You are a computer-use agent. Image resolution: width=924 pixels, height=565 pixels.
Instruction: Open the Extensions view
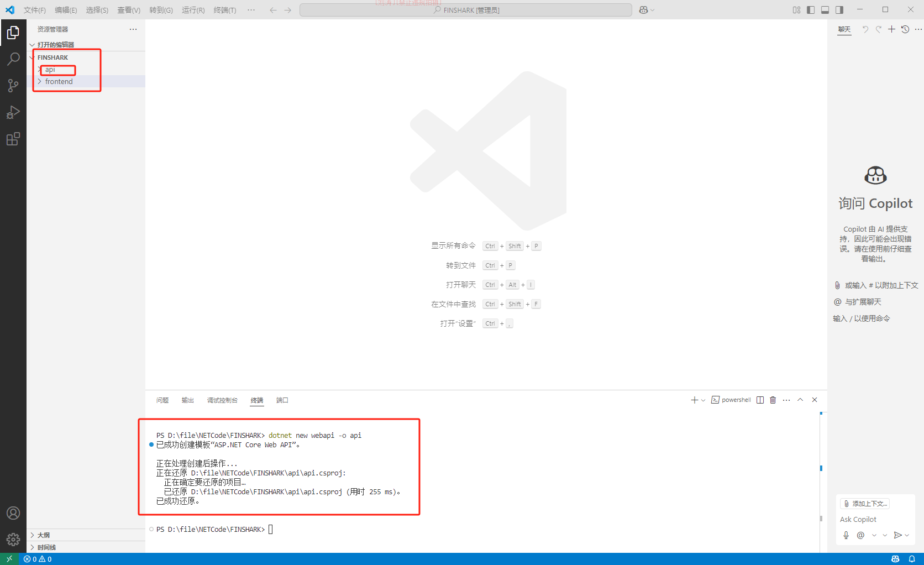point(13,139)
